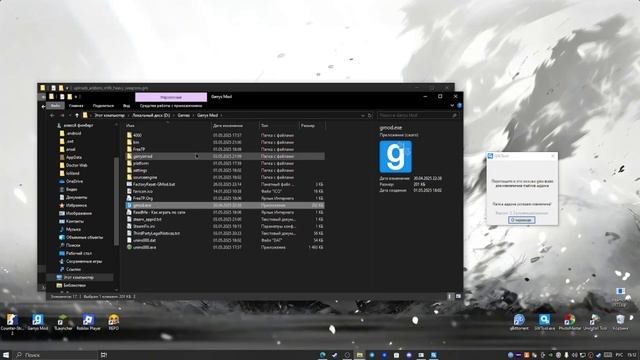Click the search box in Garrys Mod folder

click(x=417, y=116)
